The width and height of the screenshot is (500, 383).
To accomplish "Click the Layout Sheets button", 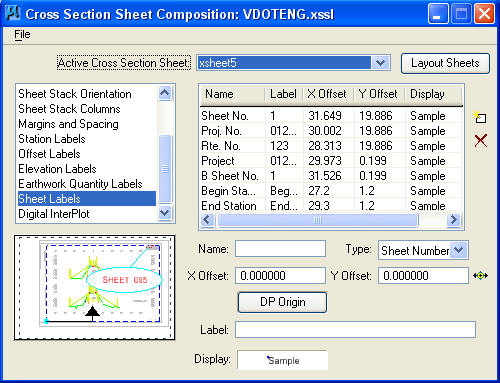I will [x=445, y=63].
